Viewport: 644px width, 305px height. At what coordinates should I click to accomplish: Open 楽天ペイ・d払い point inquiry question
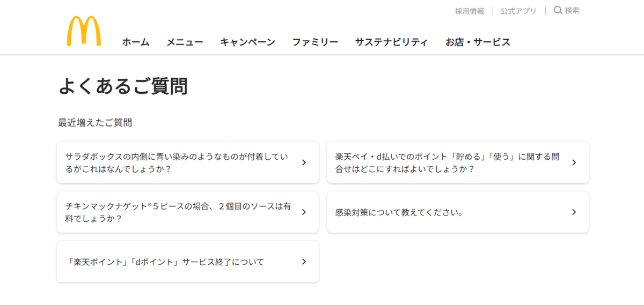(458, 162)
